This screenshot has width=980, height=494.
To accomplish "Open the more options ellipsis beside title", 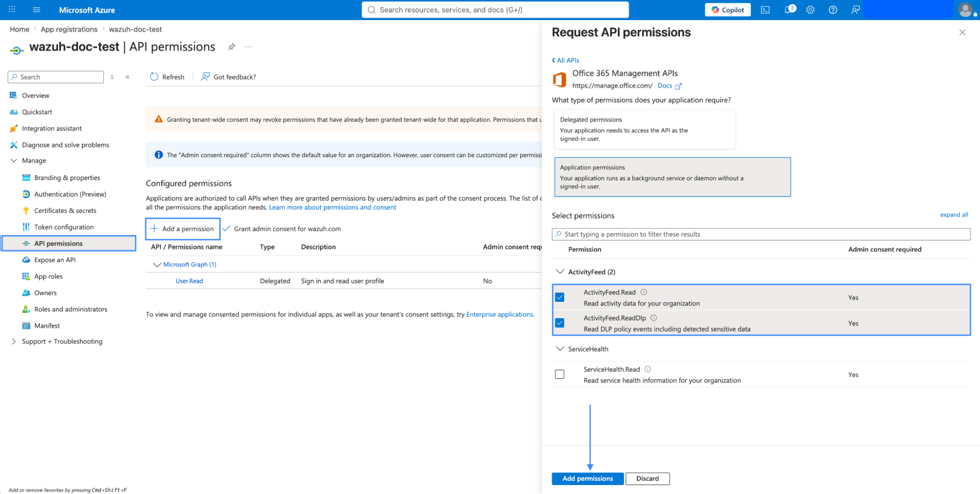I will pyautogui.click(x=249, y=47).
